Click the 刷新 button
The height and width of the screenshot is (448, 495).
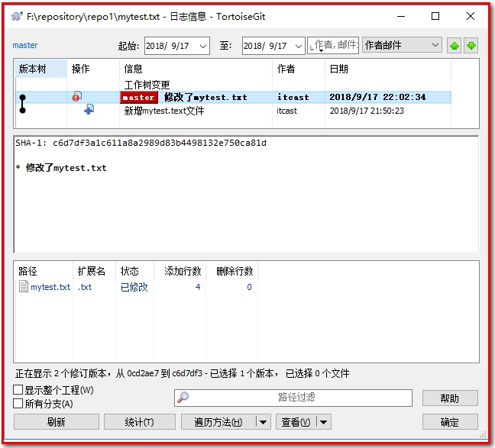(x=57, y=422)
